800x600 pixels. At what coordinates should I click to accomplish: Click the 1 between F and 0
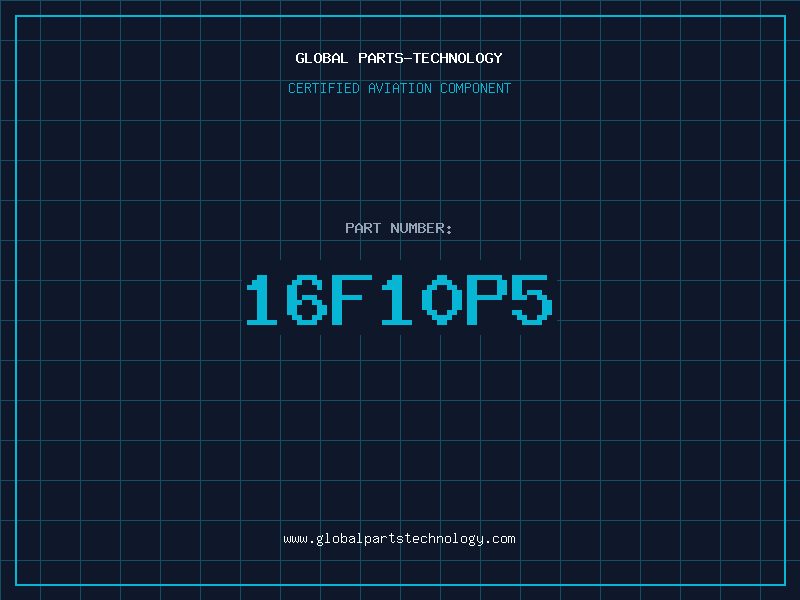[397, 300]
